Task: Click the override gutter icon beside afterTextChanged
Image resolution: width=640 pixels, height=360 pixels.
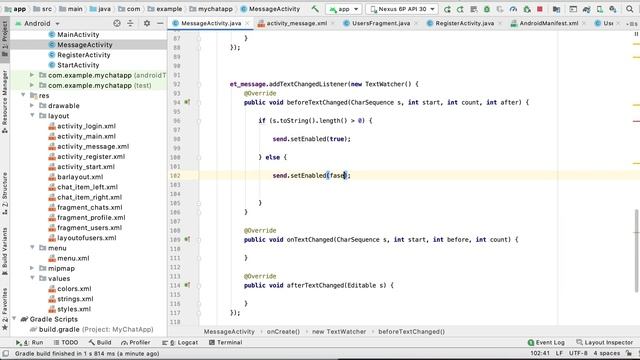Action: 187,285
